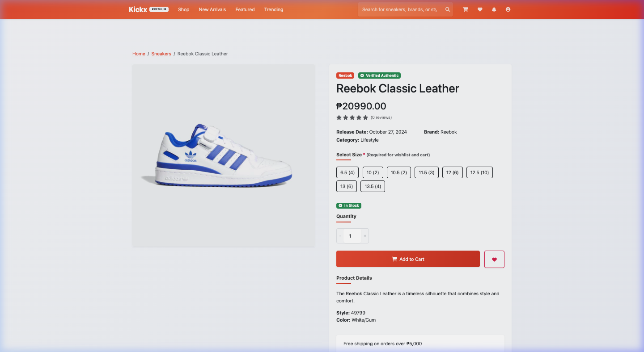This screenshot has width=644, height=352.
Task: Select size 10.5 (2)
Action: 399,172
